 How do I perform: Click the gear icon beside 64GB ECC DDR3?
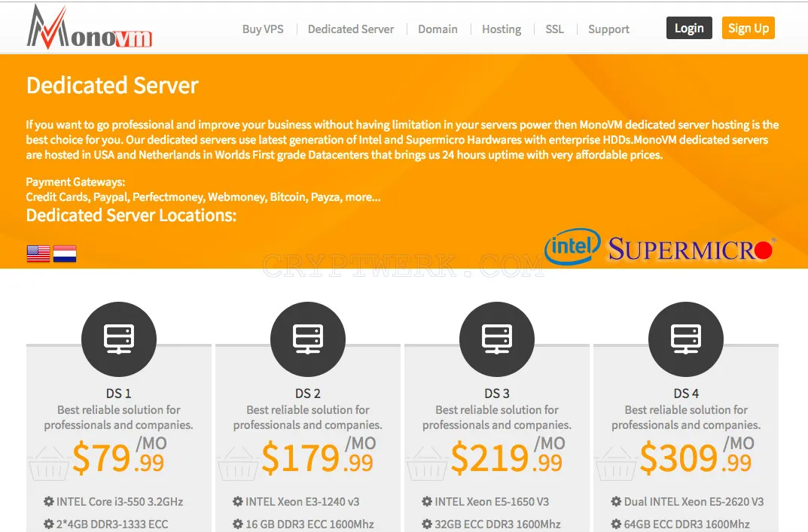click(616, 524)
